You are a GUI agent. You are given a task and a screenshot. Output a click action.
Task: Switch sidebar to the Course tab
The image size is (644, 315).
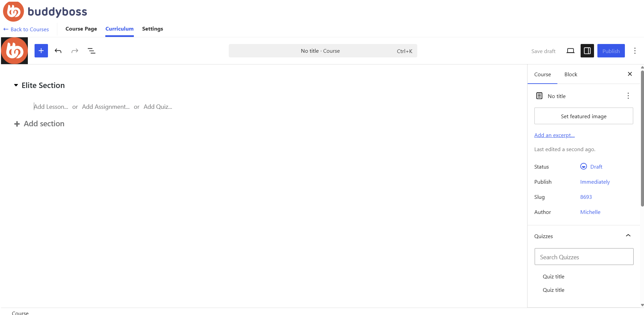542,74
